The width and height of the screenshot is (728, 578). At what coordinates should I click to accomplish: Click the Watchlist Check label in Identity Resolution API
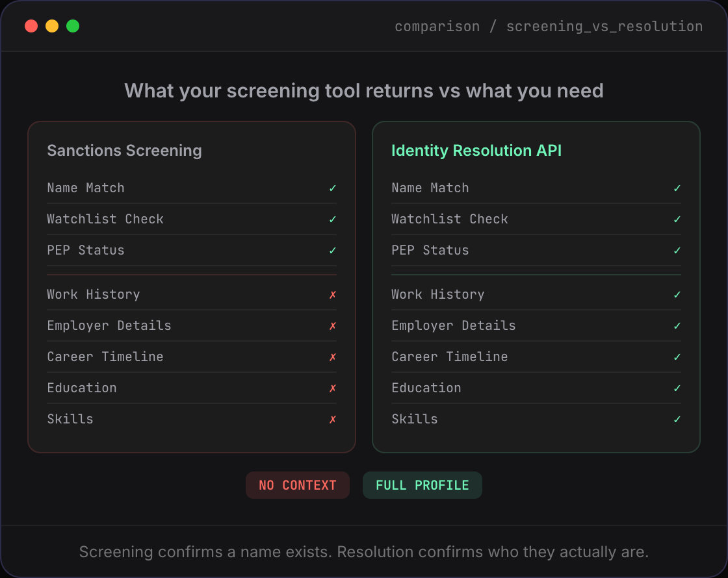450,219
